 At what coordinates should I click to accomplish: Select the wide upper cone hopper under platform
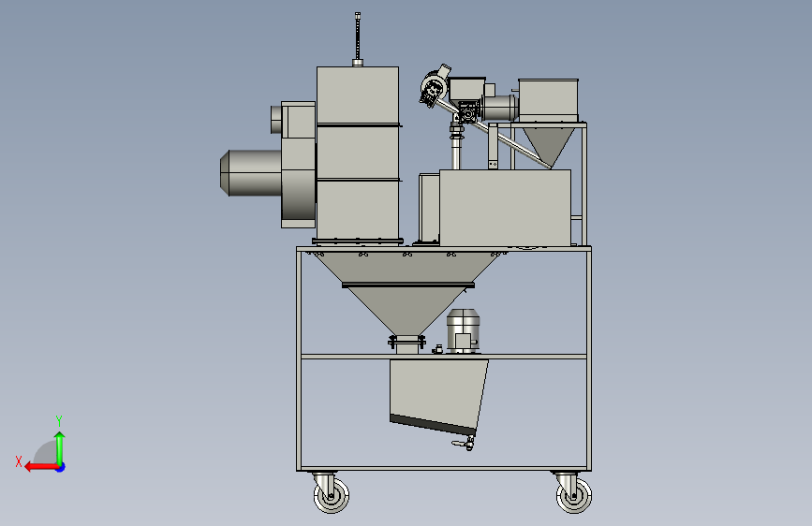point(407,267)
